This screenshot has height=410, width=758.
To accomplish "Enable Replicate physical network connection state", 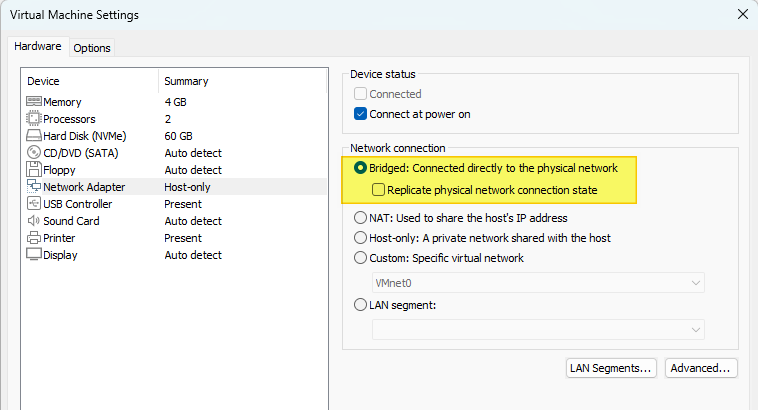I will (x=379, y=190).
